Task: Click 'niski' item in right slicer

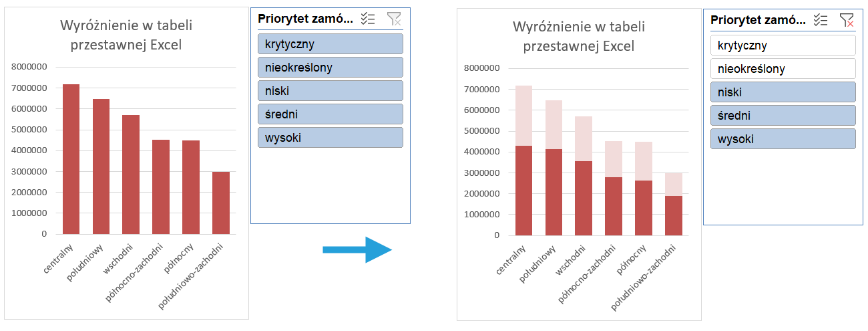Action: [x=783, y=92]
